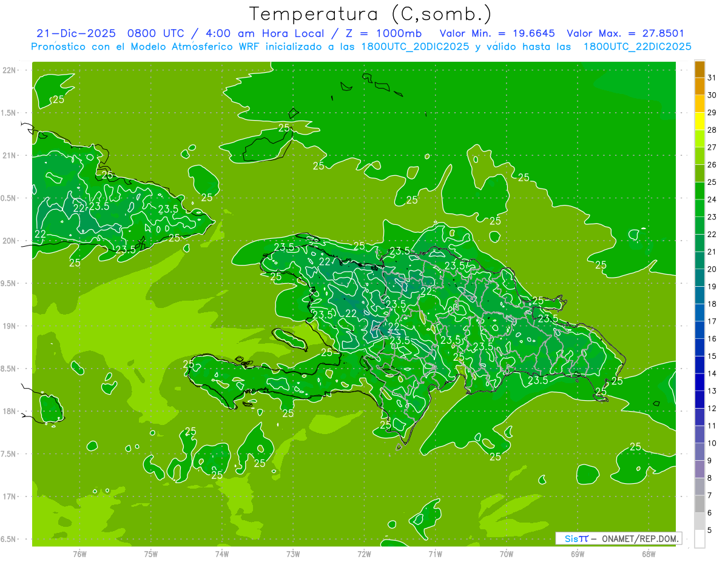728x562 pixels.
Task: Click the legend value '23'
Action: pyautogui.click(x=712, y=217)
